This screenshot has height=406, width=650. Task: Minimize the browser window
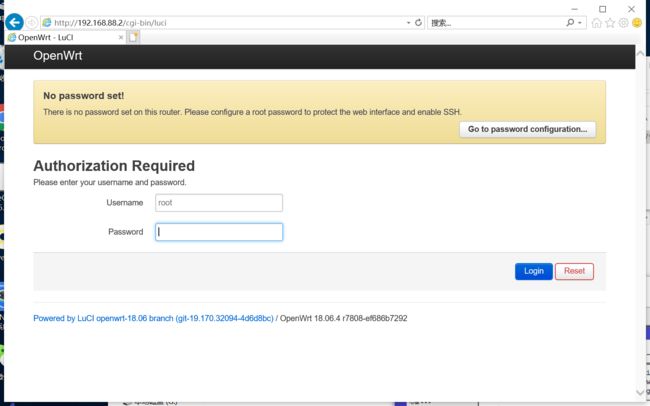(574, 9)
